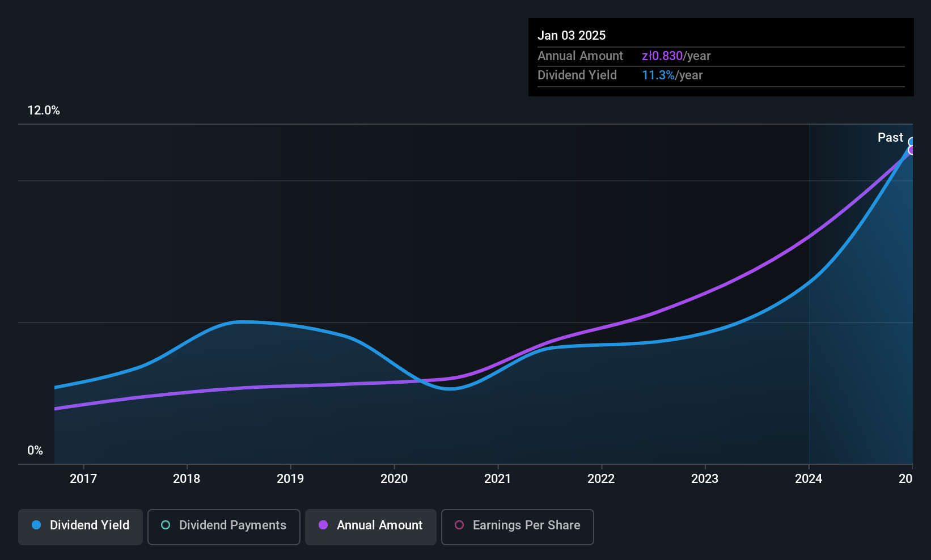Click the 2023 x-axis label
Screen dimensions: 931x560
click(705, 478)
